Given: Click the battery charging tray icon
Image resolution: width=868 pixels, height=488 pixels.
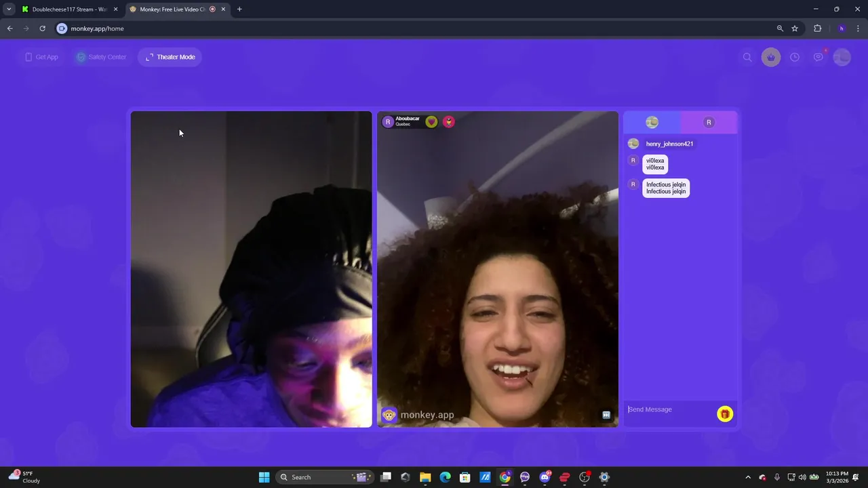Looking at the screenshot, I should (x=814, y=477).
